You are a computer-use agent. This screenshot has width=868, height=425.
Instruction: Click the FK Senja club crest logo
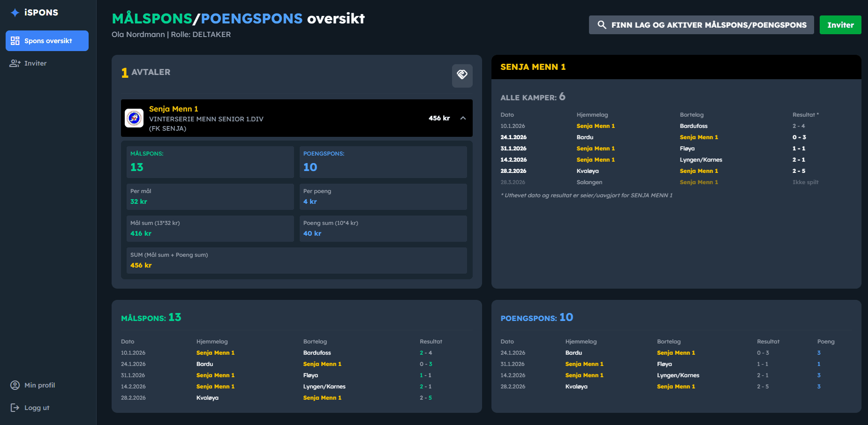[x=135, y=118]
